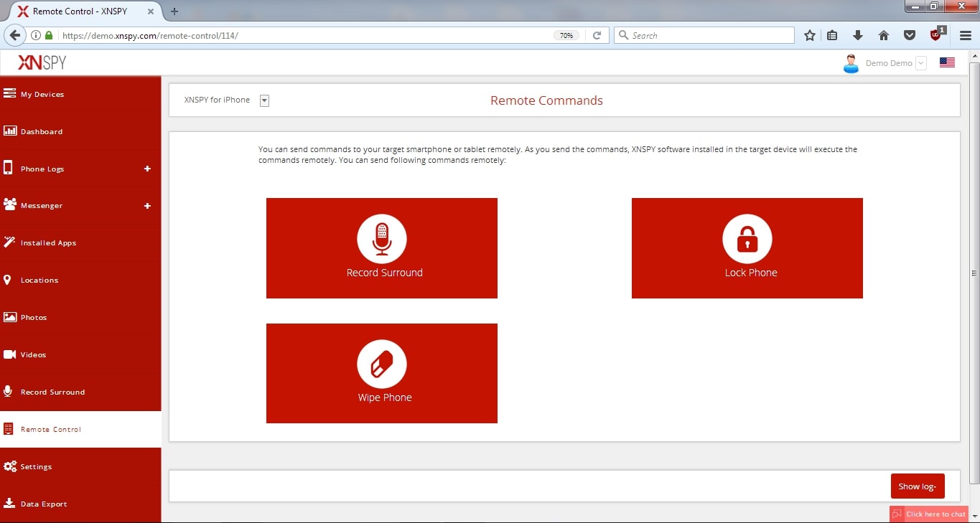Click the XNSPY logo
The height and width of the screenshot is (523, 980).
point(42,62)
